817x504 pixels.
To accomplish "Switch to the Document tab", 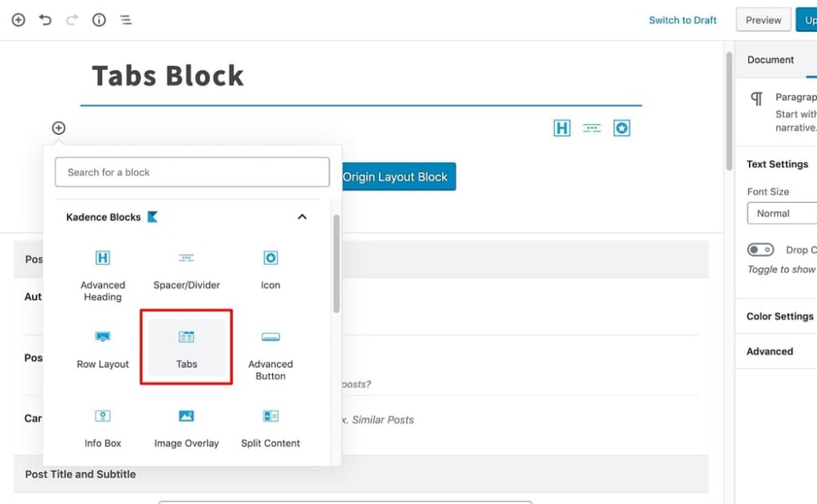I will tap(770, 60).
